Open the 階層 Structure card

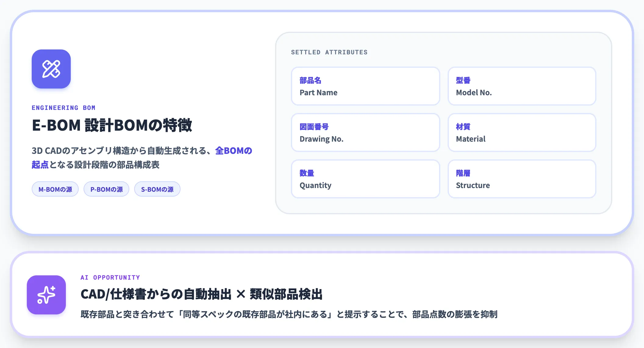pyautogui.click(x=522, y=179)
